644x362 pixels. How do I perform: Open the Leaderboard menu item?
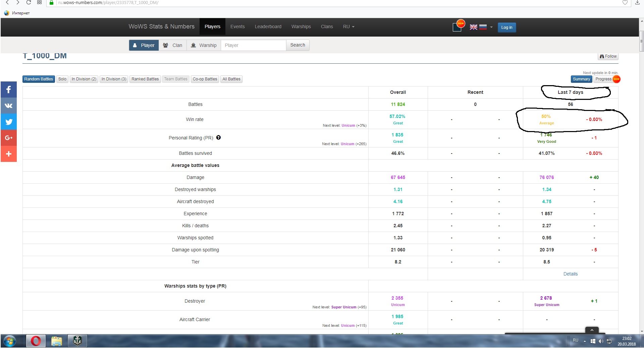268,26
